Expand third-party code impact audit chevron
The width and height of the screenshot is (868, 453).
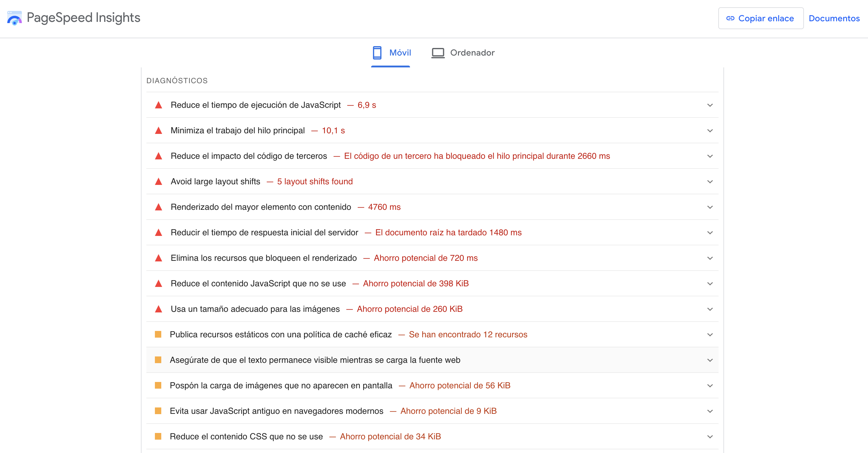(710, 156)
